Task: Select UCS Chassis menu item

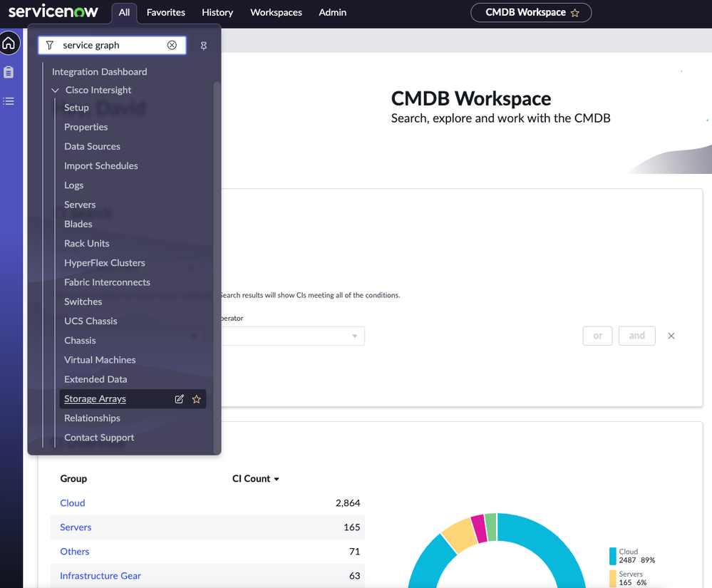Action: tap(91, 321)
